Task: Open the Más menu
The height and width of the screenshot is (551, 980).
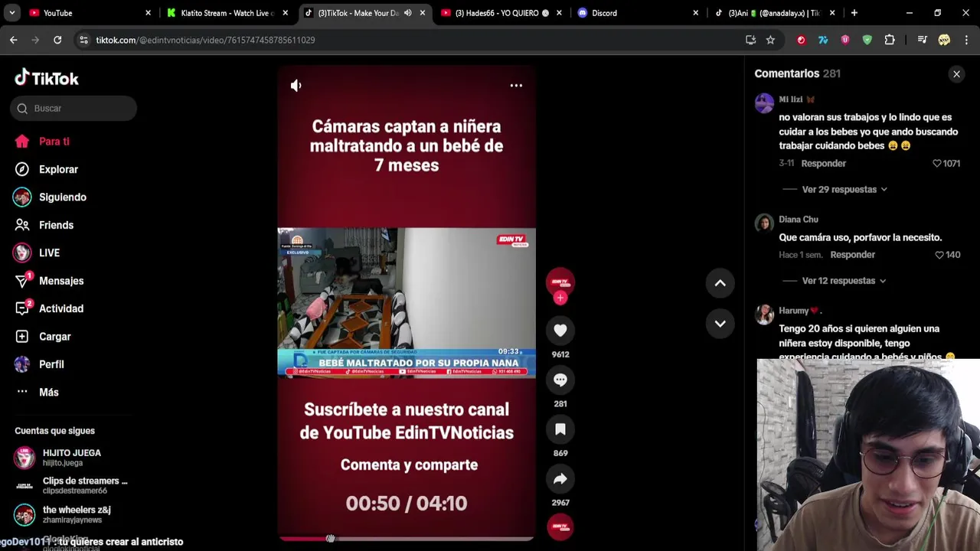Action: [38, 393]
